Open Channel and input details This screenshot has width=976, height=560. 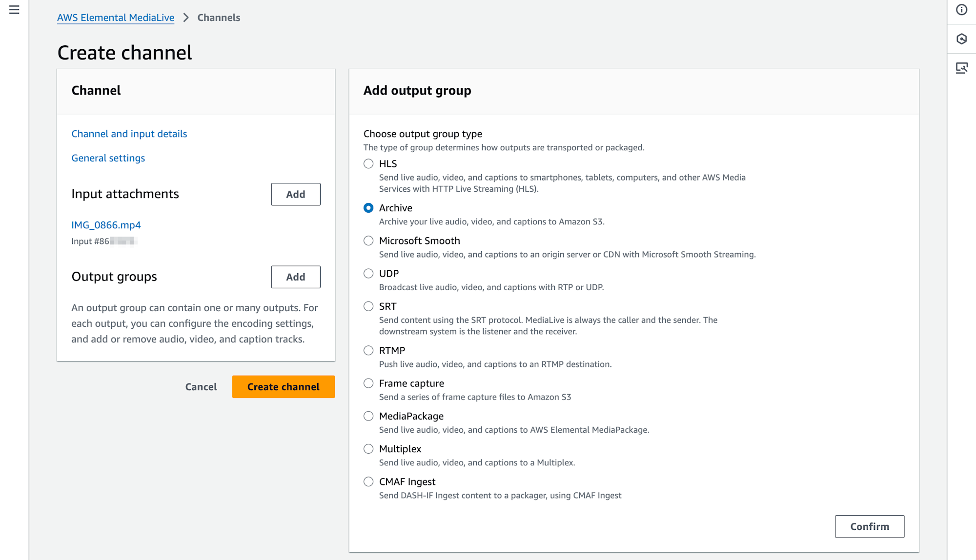(129, 134)
